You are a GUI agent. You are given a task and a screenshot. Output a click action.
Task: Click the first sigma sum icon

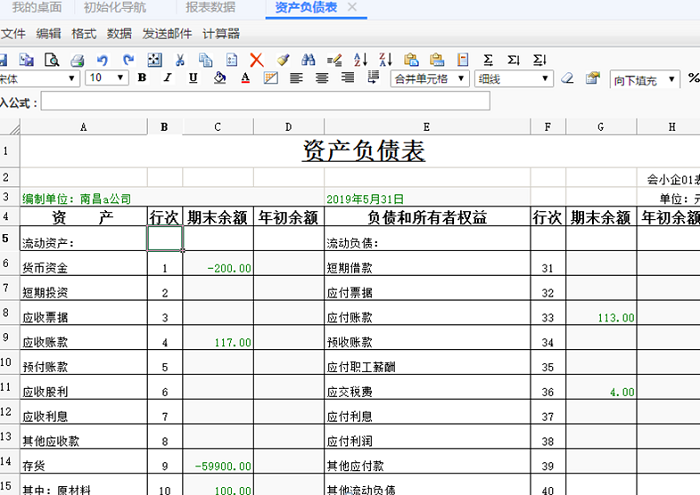pyautogui.click(x=488, y=60)
